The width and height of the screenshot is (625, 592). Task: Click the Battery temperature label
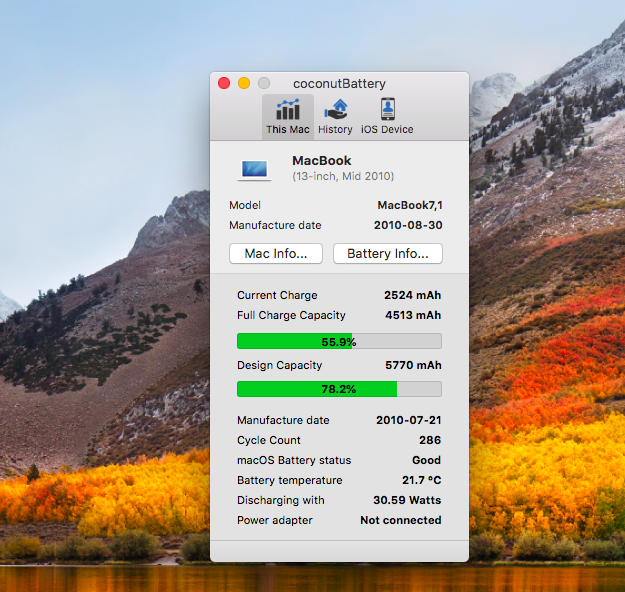(290, 480)
